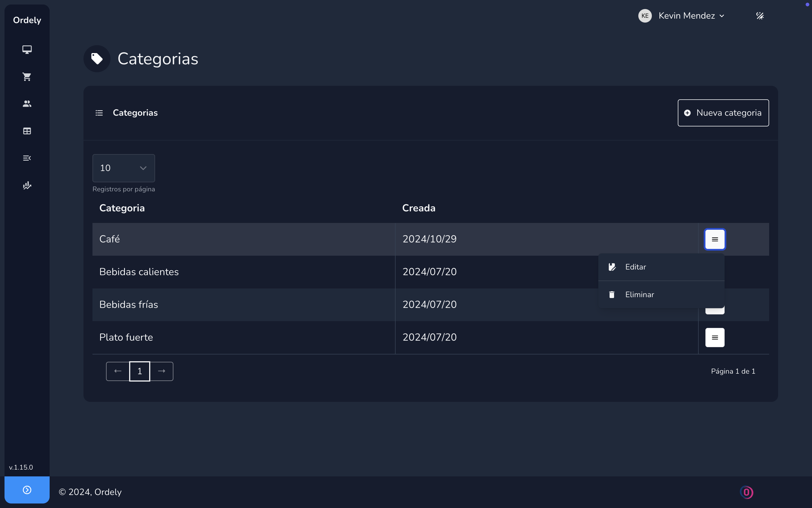Go to the previous page with the left arrow
Screen dimensions: 812x508
118,371
